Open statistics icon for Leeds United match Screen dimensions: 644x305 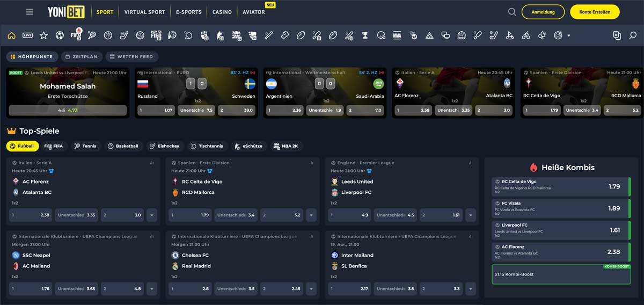[470, 163]
